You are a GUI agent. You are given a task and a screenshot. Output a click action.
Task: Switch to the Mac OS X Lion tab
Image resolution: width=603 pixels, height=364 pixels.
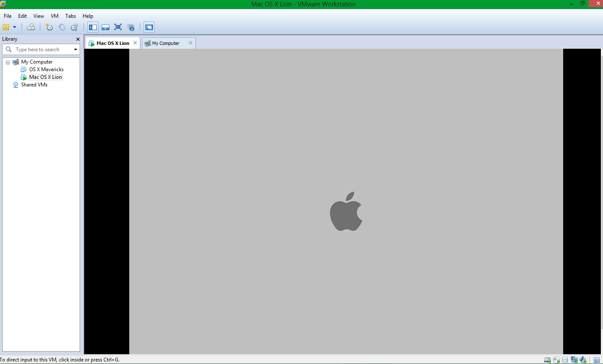[113, 43]
